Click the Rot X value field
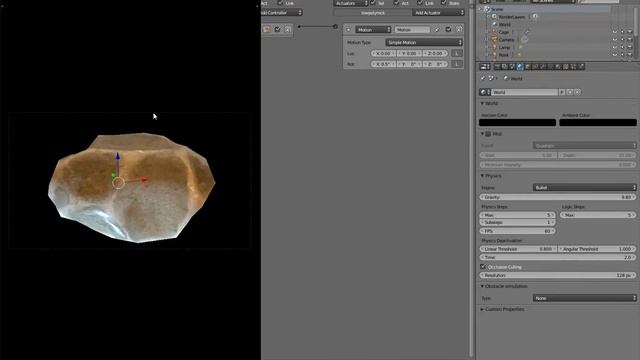This screenshot has height=360, width=640. point(383,64)
